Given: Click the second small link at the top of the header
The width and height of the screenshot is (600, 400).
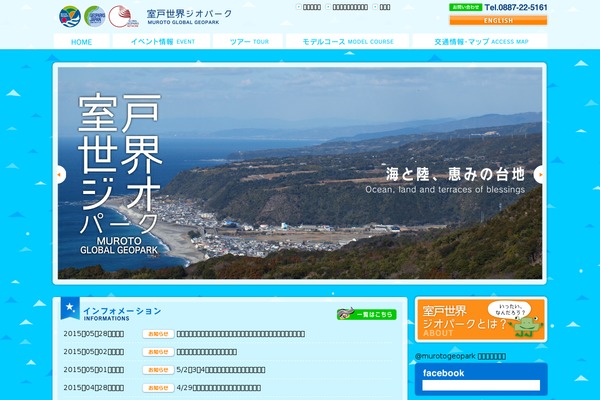Looking at the screenshot, I should pyautogui.click(x=347, y=7).
